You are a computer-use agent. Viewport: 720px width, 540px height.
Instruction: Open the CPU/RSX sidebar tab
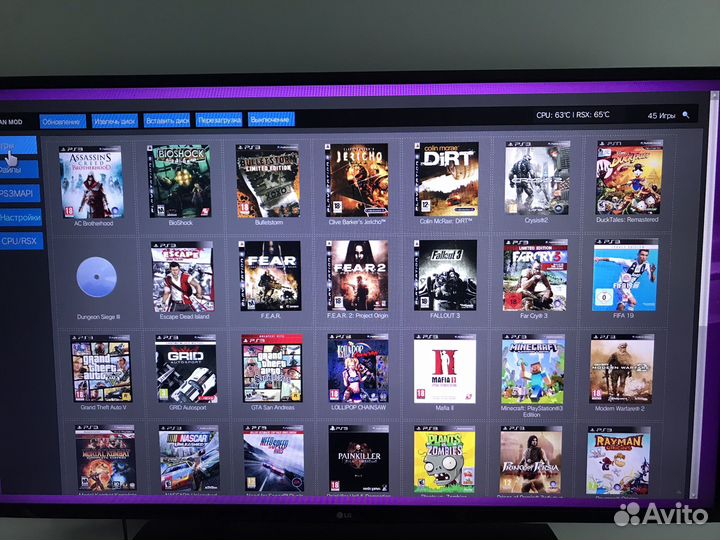pyautogui.click(x=21, y=241)
